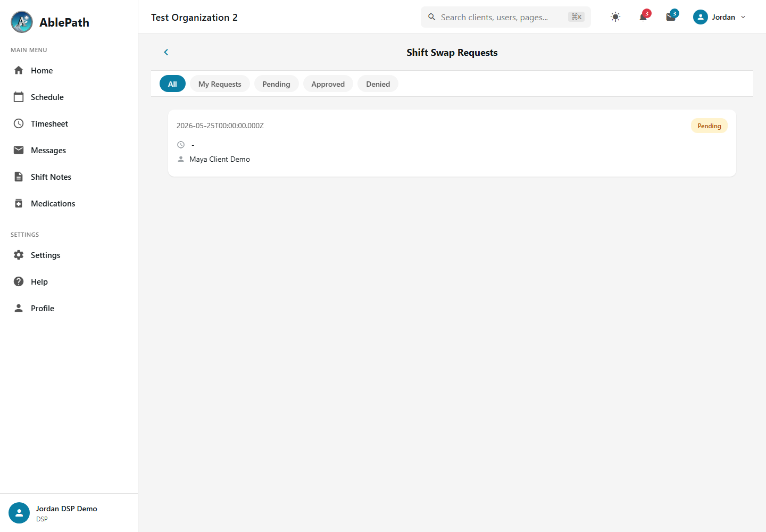Open the Profile person icon in sidebar
Screen dimensions: 766x532
click(x=19, y=308)
